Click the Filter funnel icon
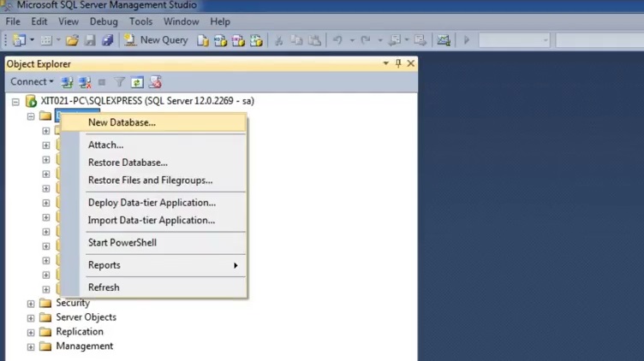The height and width of the screenshot is (361, 644). tap(120, 82)
